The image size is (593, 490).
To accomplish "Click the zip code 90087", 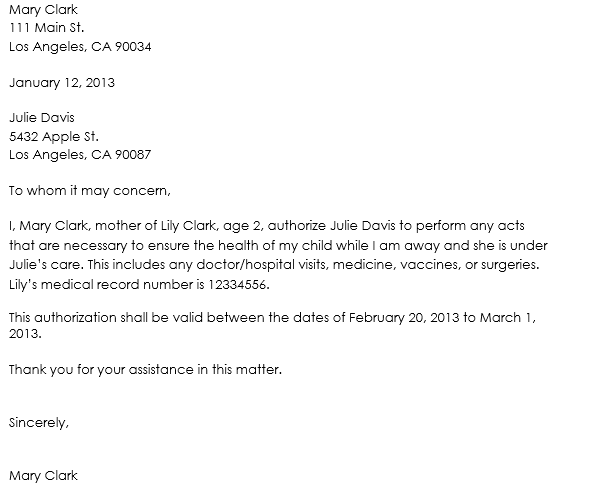I will point(133,155).
